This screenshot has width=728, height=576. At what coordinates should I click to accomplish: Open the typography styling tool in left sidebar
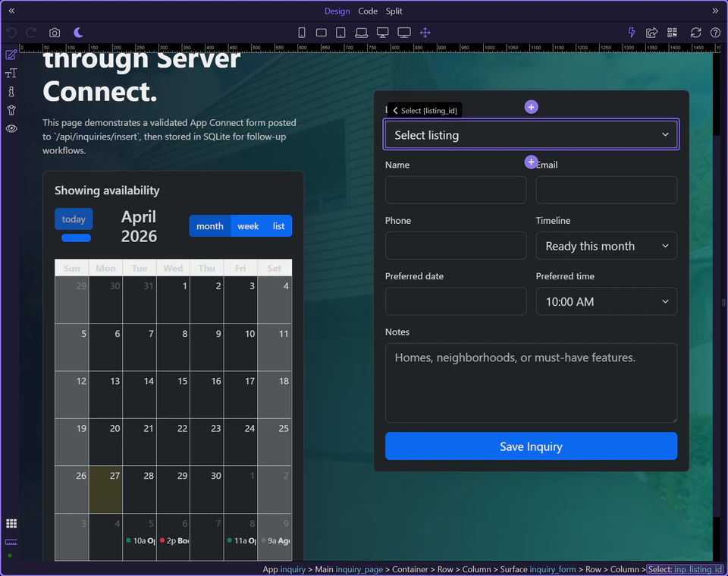tap(11, 73)
